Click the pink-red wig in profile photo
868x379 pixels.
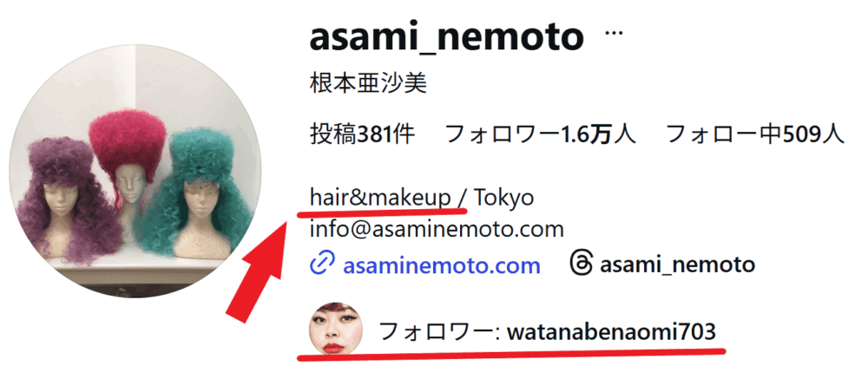click(x=128, y=143)
